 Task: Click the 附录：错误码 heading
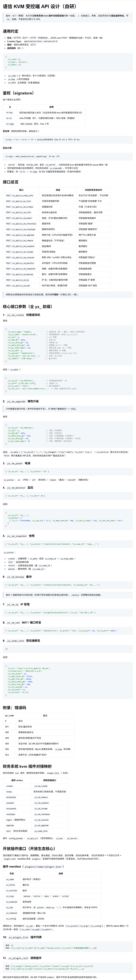(x=14, y=708)
